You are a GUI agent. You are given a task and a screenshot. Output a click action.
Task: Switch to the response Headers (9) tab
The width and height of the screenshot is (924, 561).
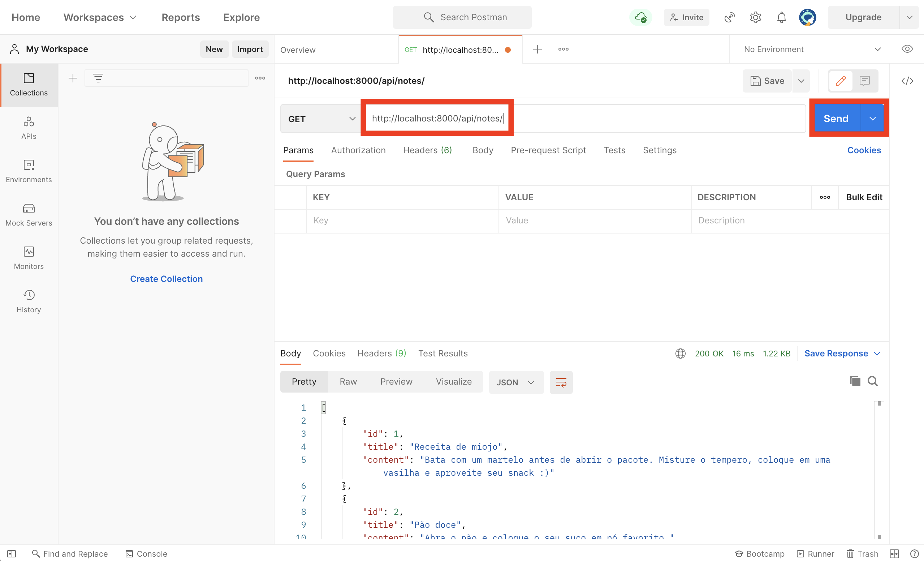[x=381, y=353]
